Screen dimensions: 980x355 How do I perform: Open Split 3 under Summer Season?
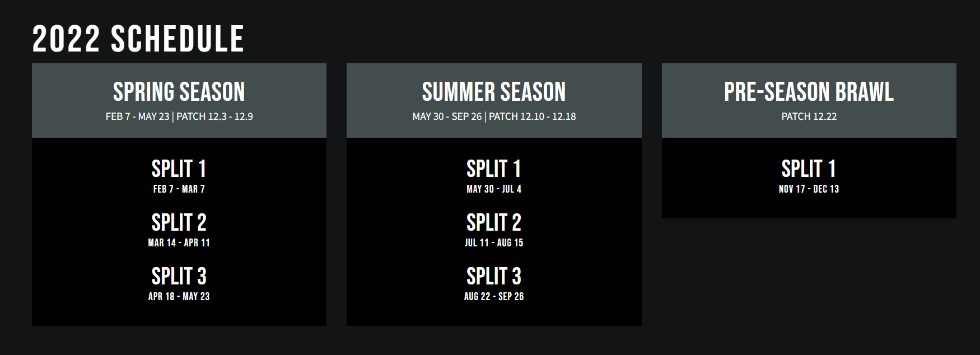point(494,276)
